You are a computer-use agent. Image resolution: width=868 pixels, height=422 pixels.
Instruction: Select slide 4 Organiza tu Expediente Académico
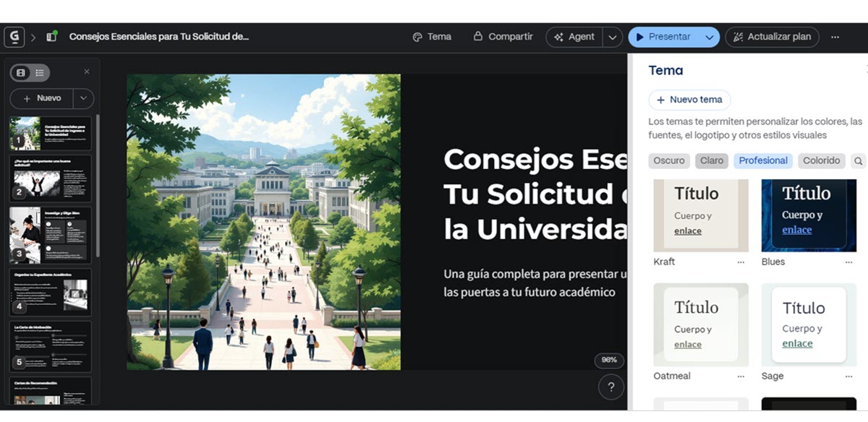(x=51, y=292)
